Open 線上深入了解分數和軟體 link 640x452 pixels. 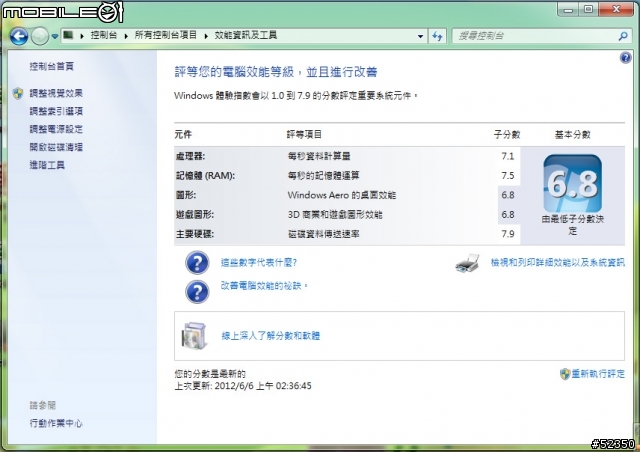click(x=271, y=336)
